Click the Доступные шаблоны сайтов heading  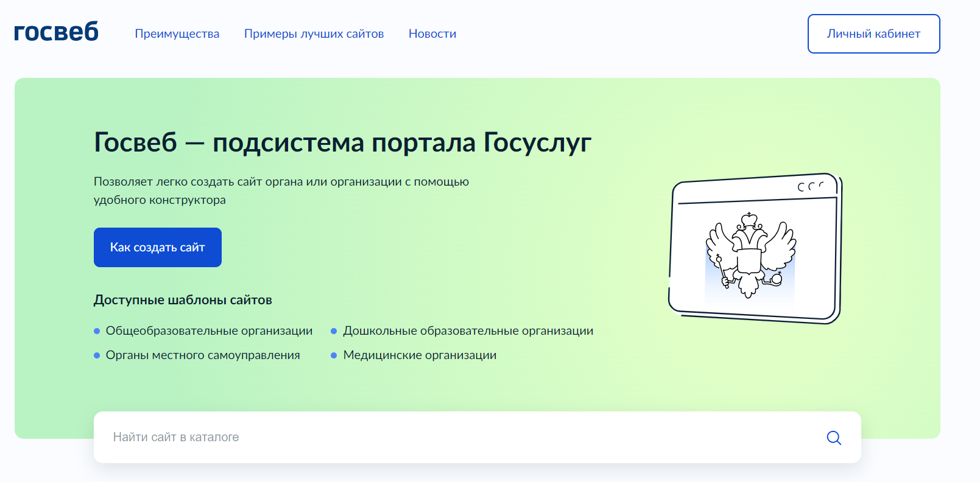click(183, 300)
